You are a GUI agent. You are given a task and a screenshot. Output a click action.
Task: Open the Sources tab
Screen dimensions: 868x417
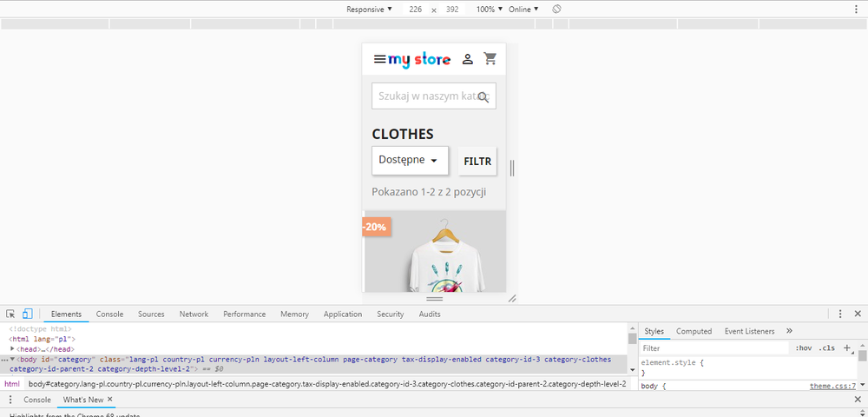(x=151, y=314)
